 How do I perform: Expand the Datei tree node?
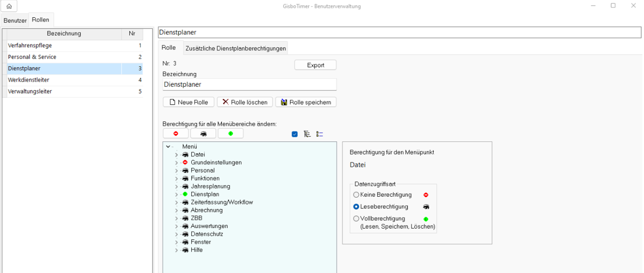176,155
